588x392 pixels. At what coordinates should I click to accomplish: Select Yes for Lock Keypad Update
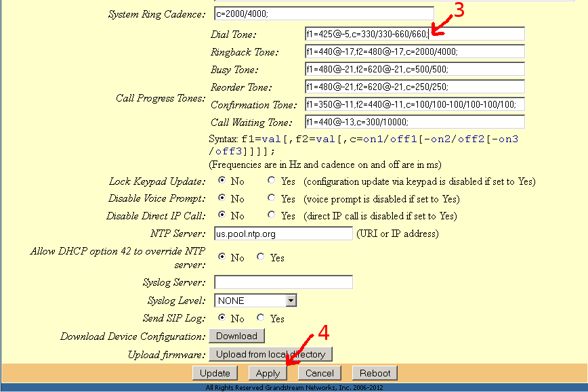pyautogui.click(x=272, y=181)
